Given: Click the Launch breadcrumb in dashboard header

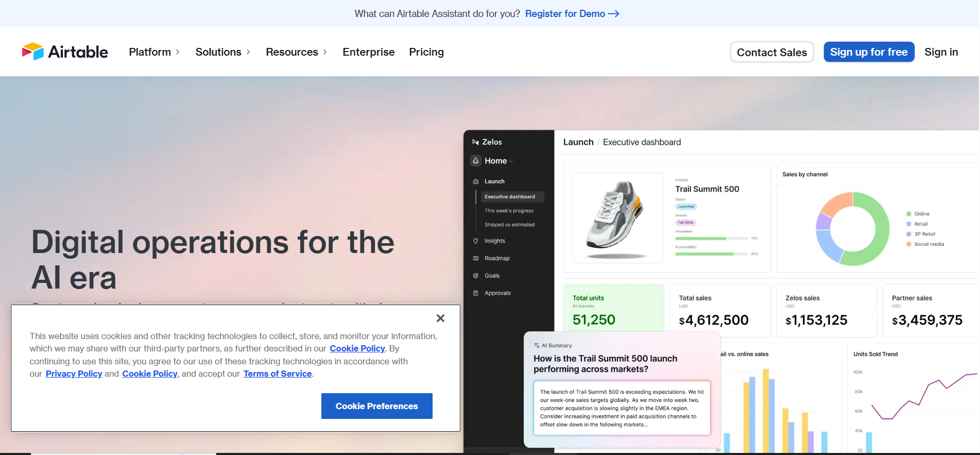Looking at the screenshot, I should (x=578, y=142).
